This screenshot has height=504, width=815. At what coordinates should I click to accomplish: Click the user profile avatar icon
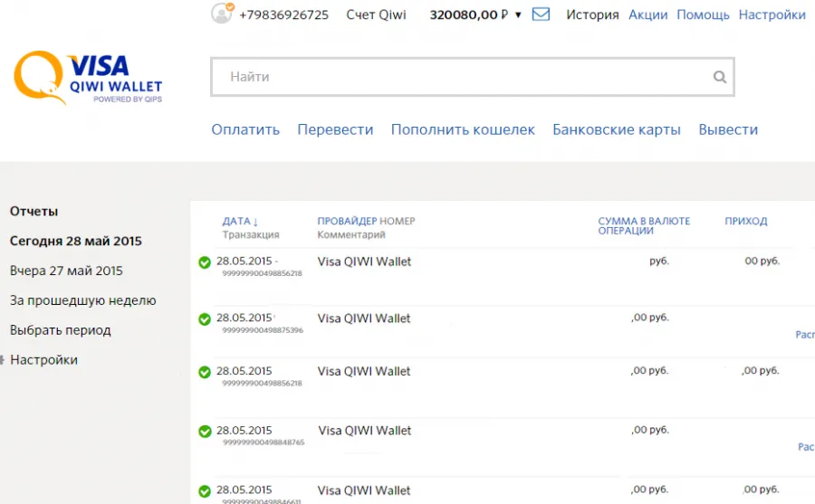click(x=222, y=13)
